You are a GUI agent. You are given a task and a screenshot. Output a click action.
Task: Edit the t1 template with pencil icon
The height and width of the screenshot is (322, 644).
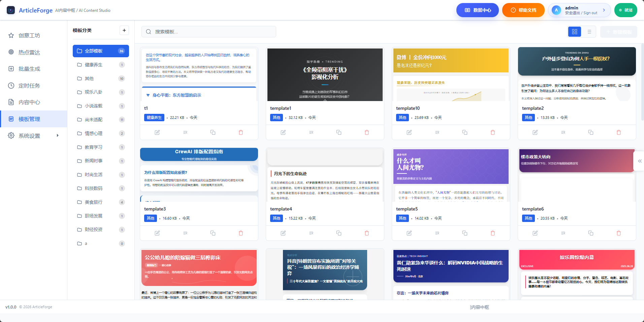157,132
